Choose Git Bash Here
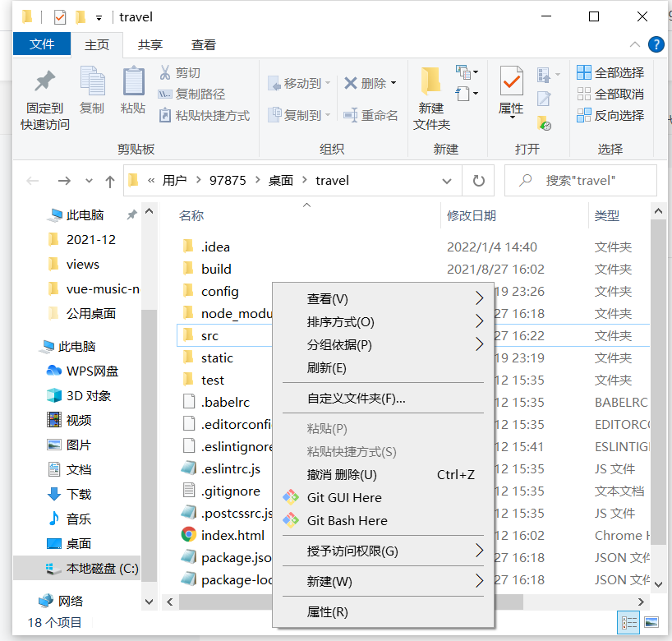This screenshot has height=641, width=672. tap(383, 520)
